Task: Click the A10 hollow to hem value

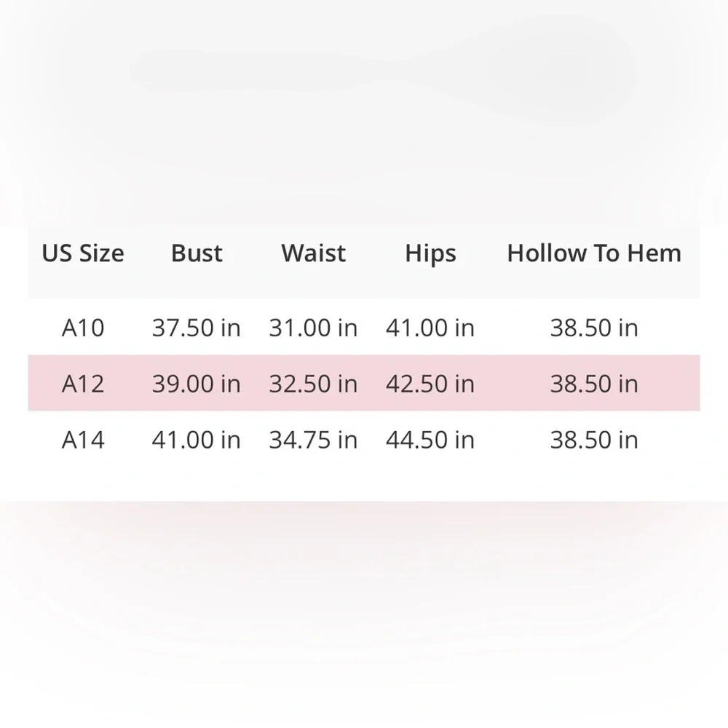Action: [594, 328]
